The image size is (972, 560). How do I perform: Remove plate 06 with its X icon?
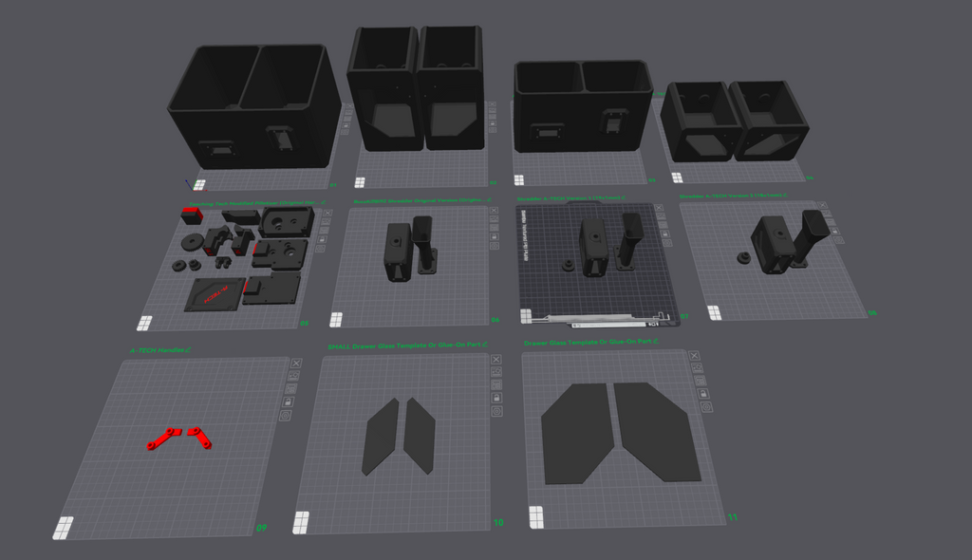(494, 210)
